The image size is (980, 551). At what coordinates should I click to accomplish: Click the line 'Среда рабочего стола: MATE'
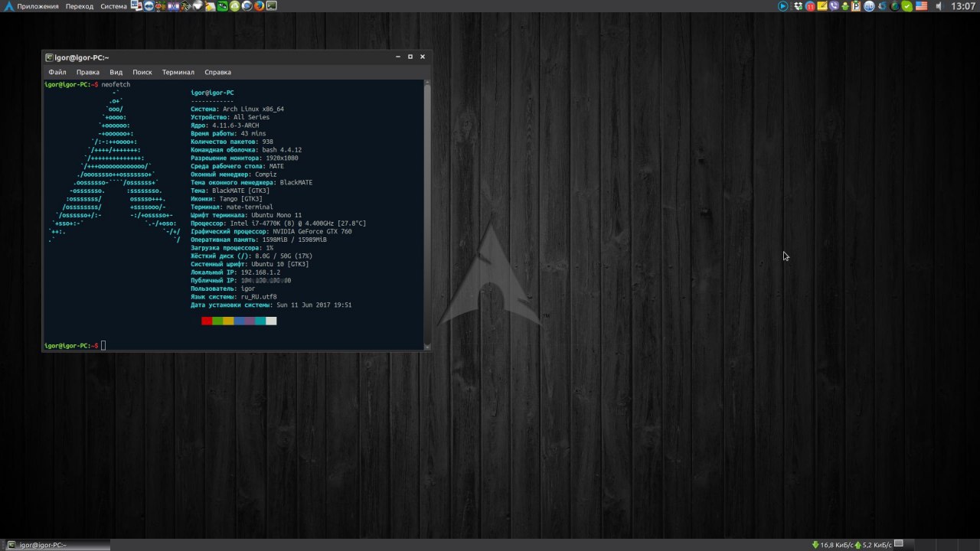237,166
